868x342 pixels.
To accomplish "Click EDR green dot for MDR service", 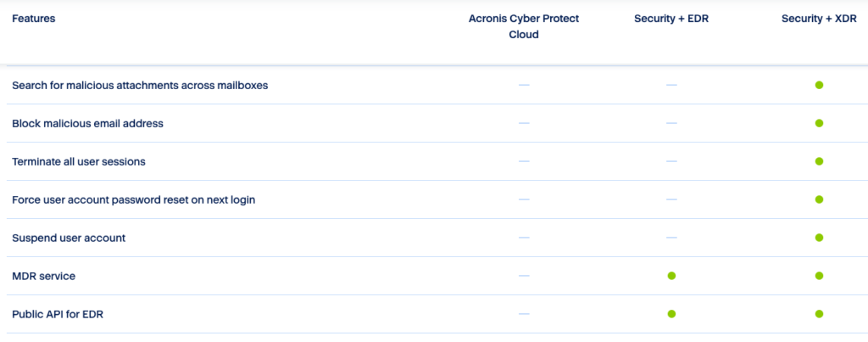I will pos(671,276).
